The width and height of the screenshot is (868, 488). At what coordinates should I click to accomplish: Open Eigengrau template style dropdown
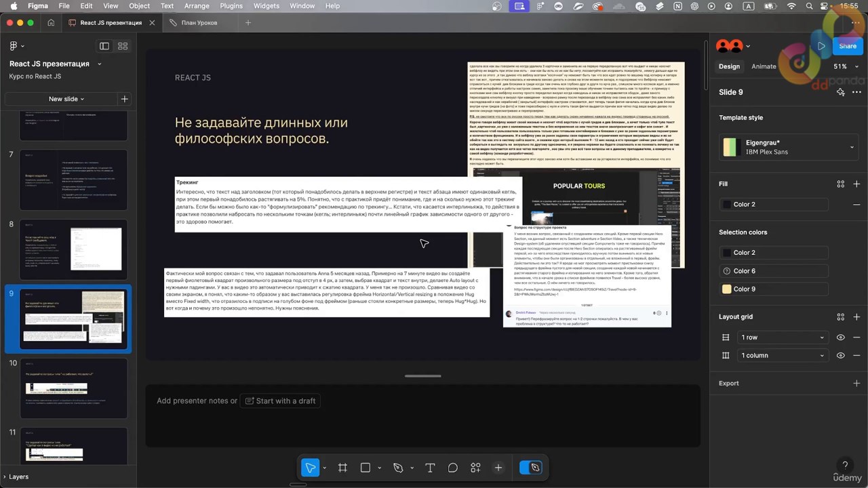tap(789, 147)
